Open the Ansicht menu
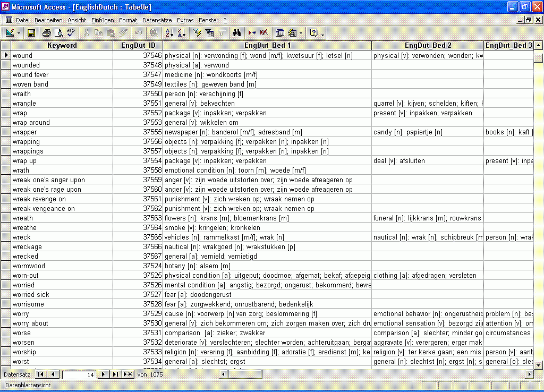 click(76, 21)
